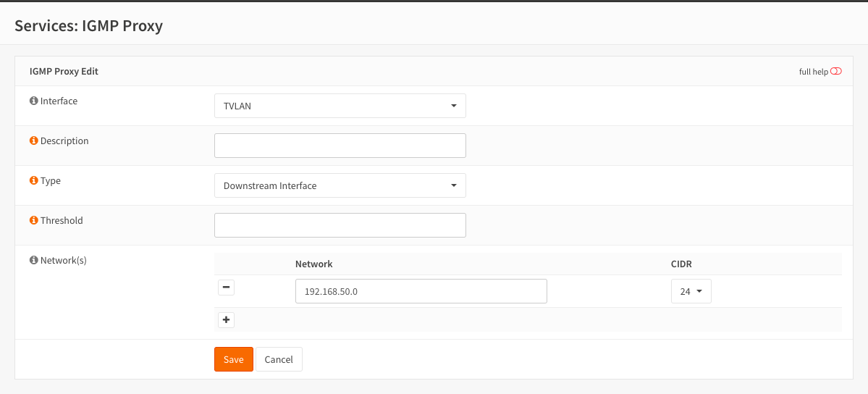This screenshot has width=868, height=394.
Task: Click the Type help info icon
Action: pyautogui.click(x=33, y=181)
